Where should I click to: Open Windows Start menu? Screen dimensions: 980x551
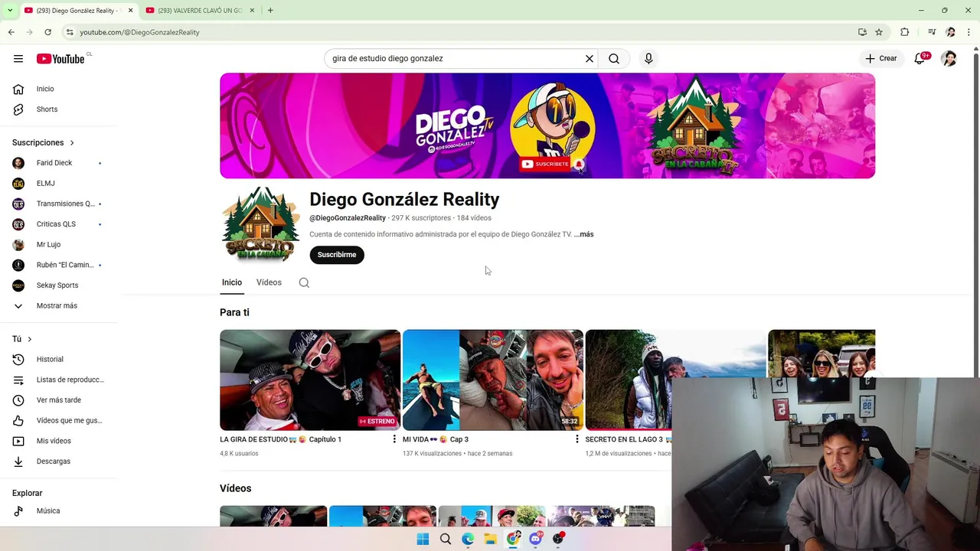[423, 539]
